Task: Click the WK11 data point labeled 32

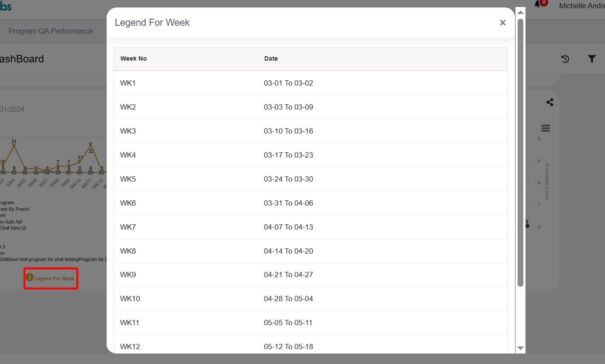Action: pyautogui.click(x=90, y=145)
